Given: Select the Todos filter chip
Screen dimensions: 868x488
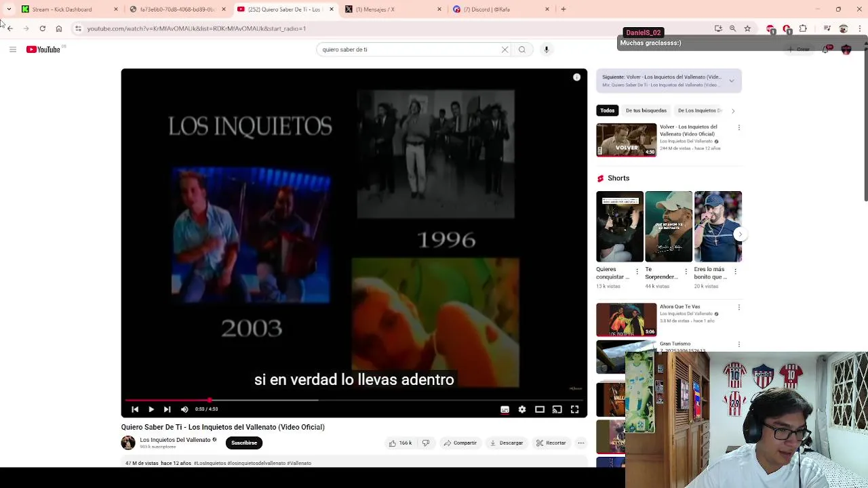Looking at the screenshot, I should pyautogui.click(x=607, y=110).
